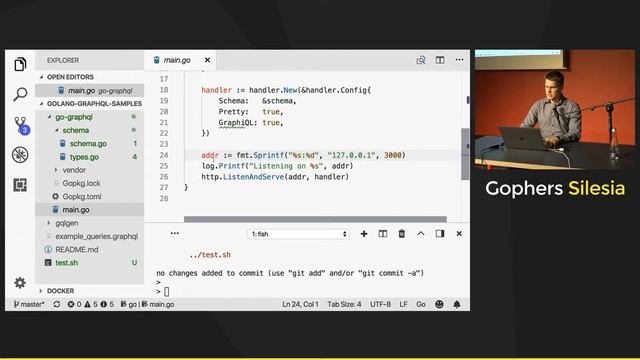Click ../test.sh in terminal output
The width and height of the screenshot is (640, 360).
pyautogui.click(x=210, y=255)
